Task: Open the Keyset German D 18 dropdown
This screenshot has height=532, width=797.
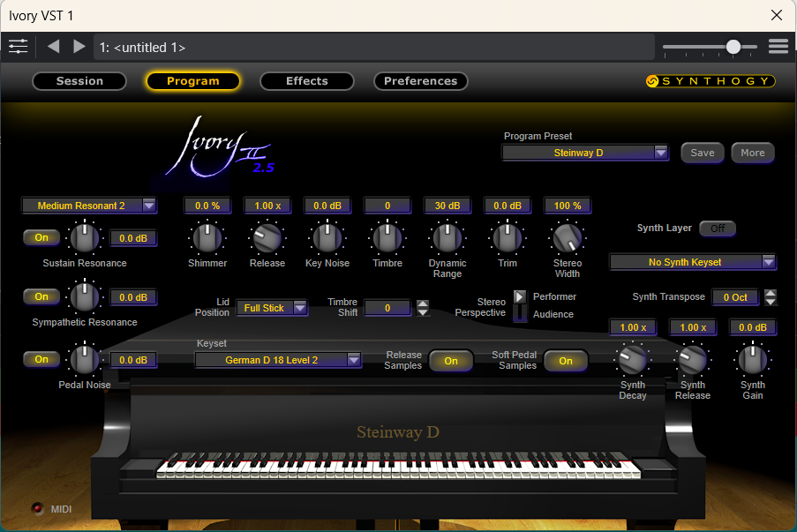Action: tap(278, 360)
